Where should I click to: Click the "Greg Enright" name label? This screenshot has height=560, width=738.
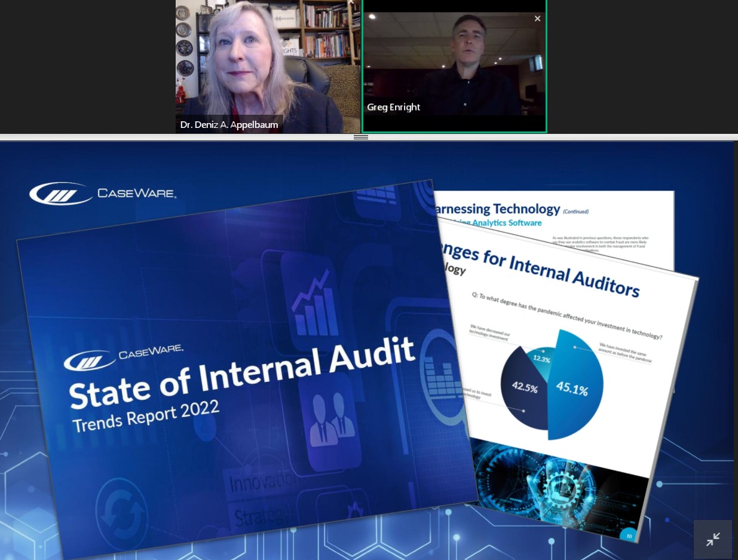pyautogui.click(x=394, y=107)
